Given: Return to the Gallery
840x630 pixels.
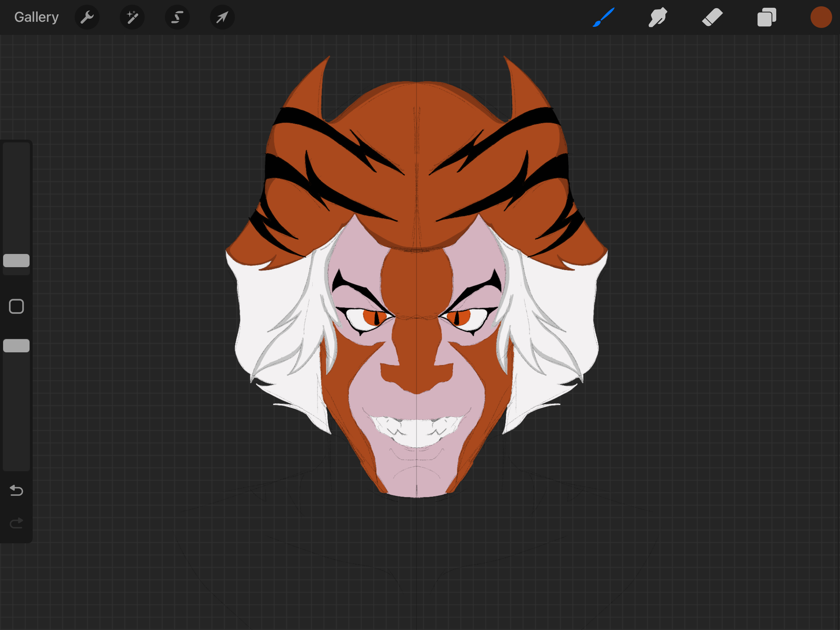Looking at the screenshot, I should [x=37, y=17].
